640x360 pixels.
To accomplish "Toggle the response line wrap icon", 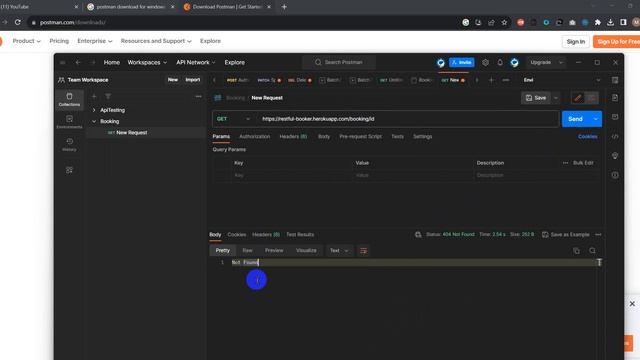I will point(363,251).
